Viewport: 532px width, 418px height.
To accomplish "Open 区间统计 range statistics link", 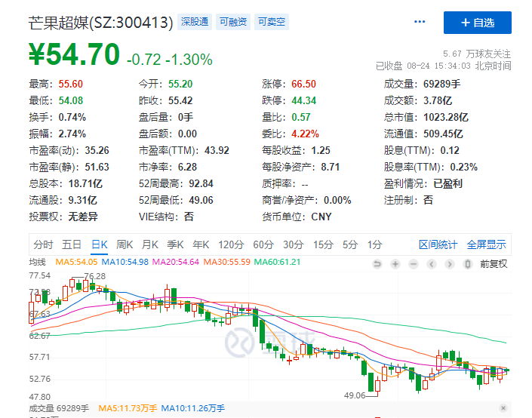I will pos(438,244).
